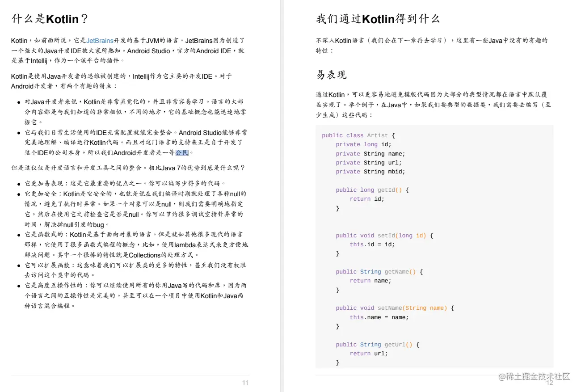Click the bullet starting 它更加易表现
Viewport: 581px width, 392px height.
pyautogui.click(x=125, y=183)
